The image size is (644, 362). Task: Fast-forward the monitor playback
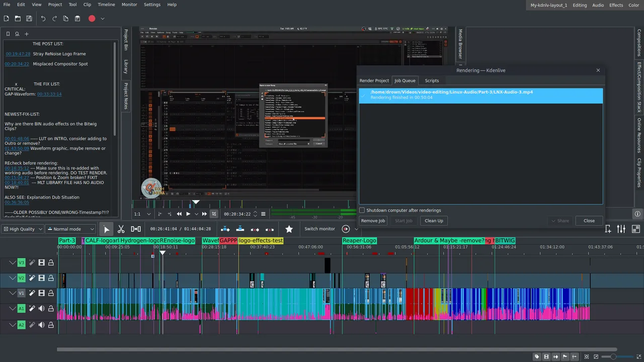pyautogui.click(x=204, y=214)
